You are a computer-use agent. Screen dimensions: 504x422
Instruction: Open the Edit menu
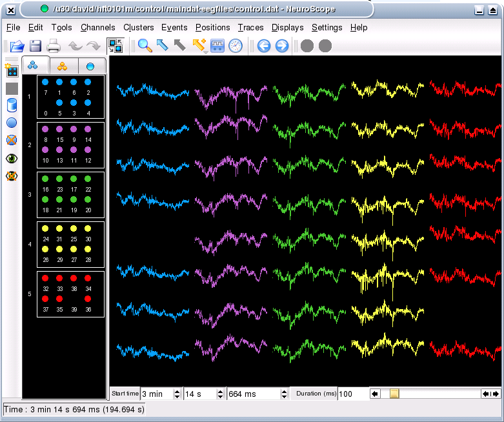point(35,28)
